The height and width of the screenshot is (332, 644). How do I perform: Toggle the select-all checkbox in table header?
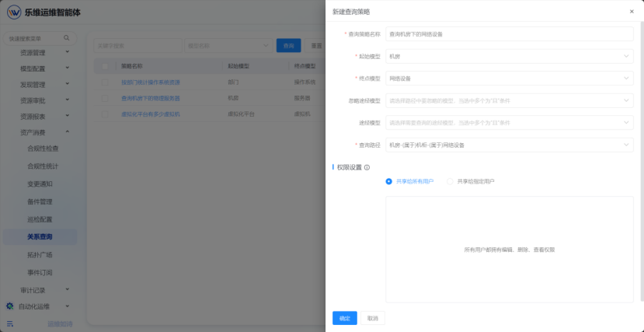pos(105,66)
